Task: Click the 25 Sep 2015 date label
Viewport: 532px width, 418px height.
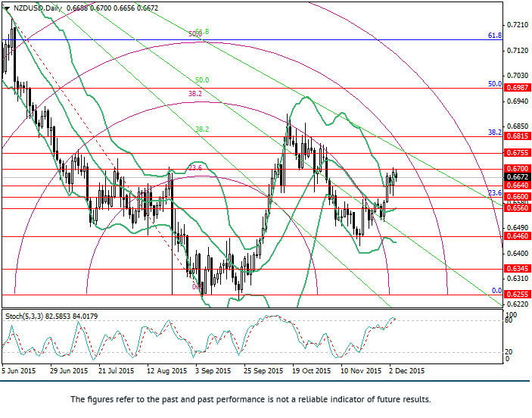Action: 263,371
